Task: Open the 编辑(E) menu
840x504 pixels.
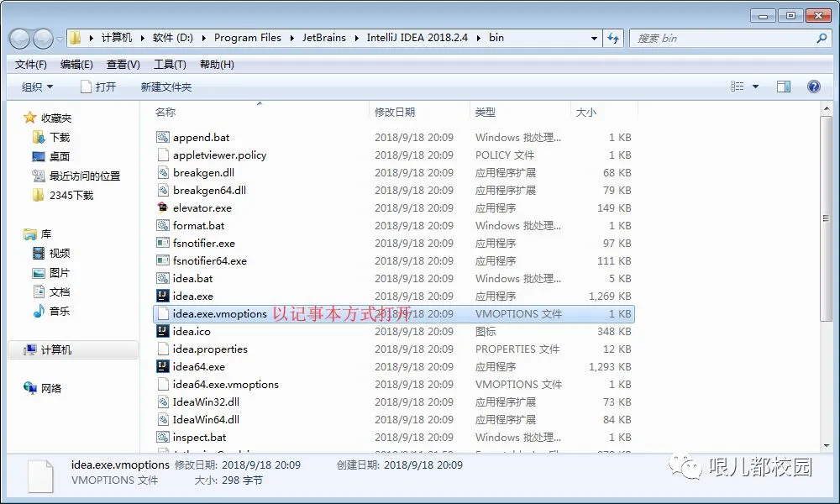Action: tap(76, 65)
